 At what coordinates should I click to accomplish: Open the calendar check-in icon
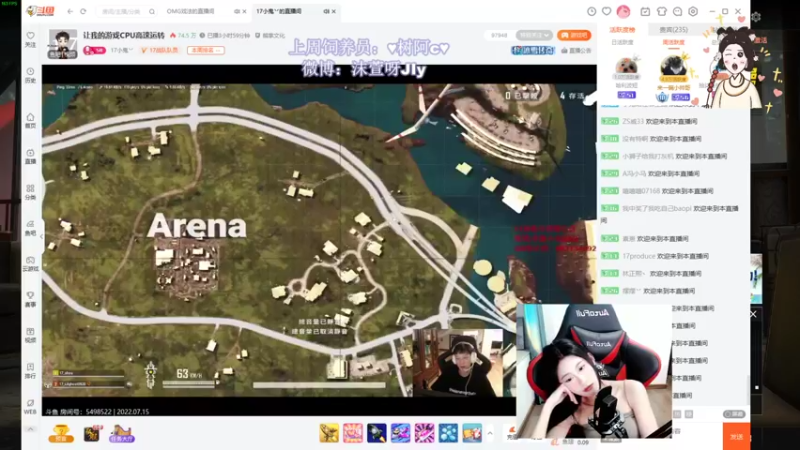645,11
